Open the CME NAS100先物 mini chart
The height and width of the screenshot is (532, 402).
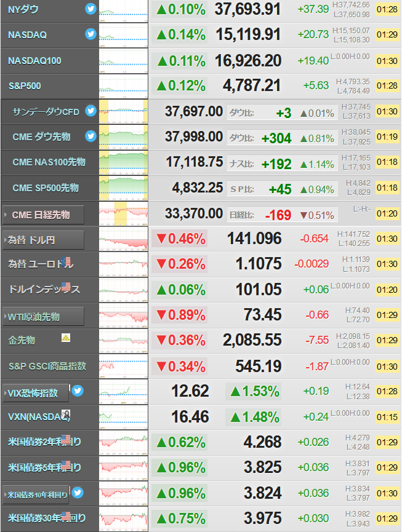click(124, 162)
